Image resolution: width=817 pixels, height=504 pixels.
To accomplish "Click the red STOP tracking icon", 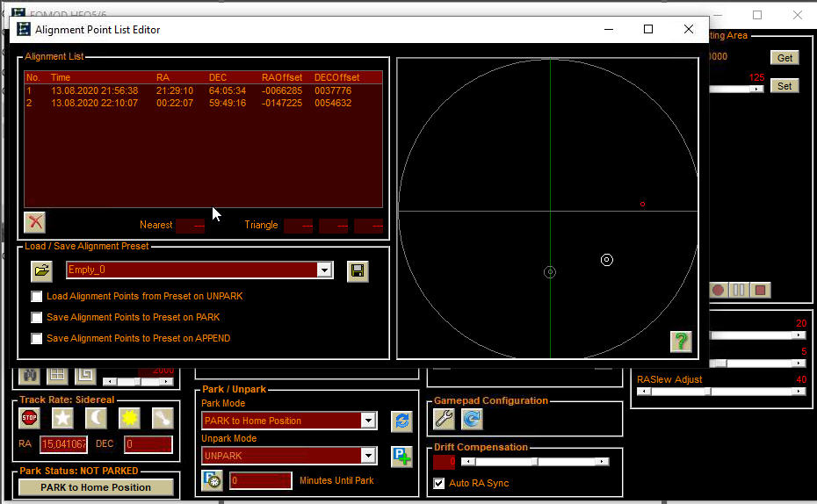I will tap(30, 418).
